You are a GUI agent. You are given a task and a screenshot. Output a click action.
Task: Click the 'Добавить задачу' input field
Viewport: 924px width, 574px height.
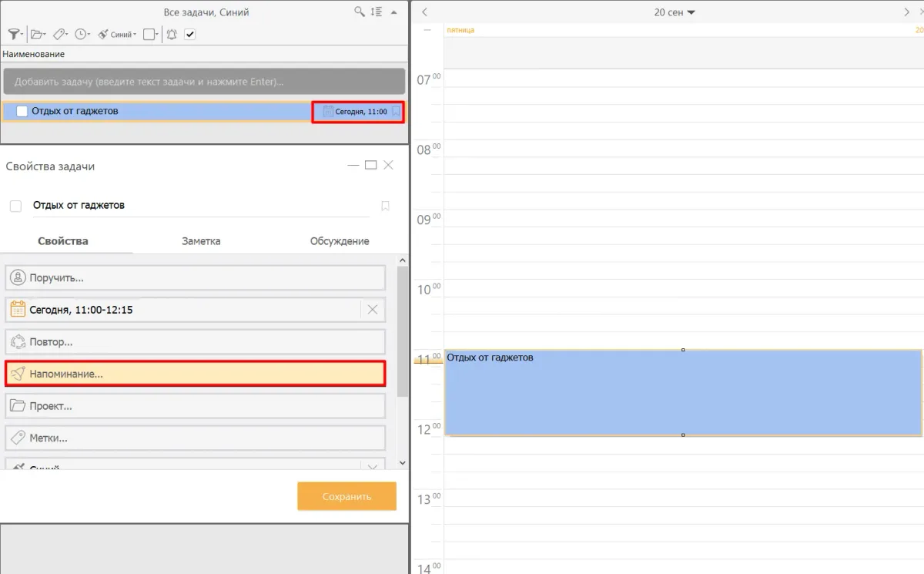(x=203, y=82)
